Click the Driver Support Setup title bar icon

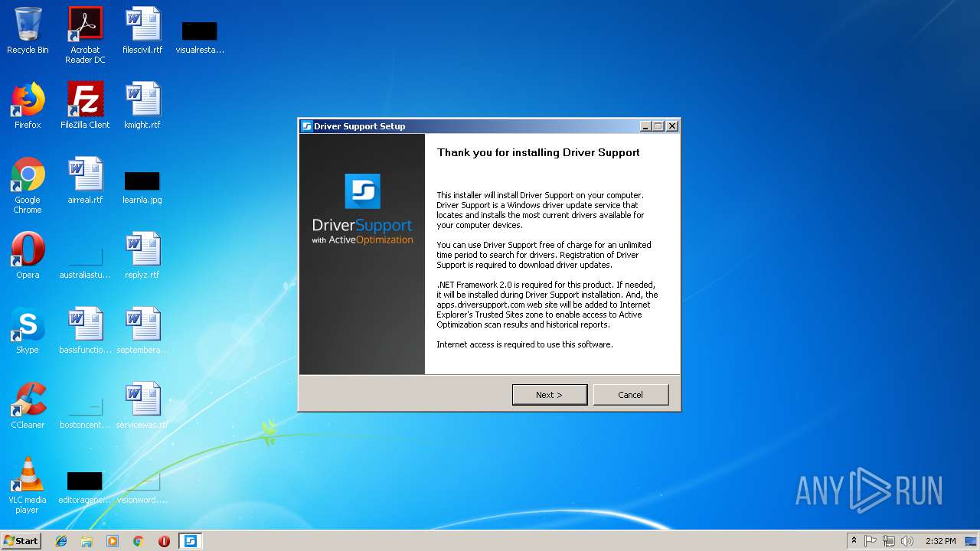pyautogui.click(x=307, y=126)
